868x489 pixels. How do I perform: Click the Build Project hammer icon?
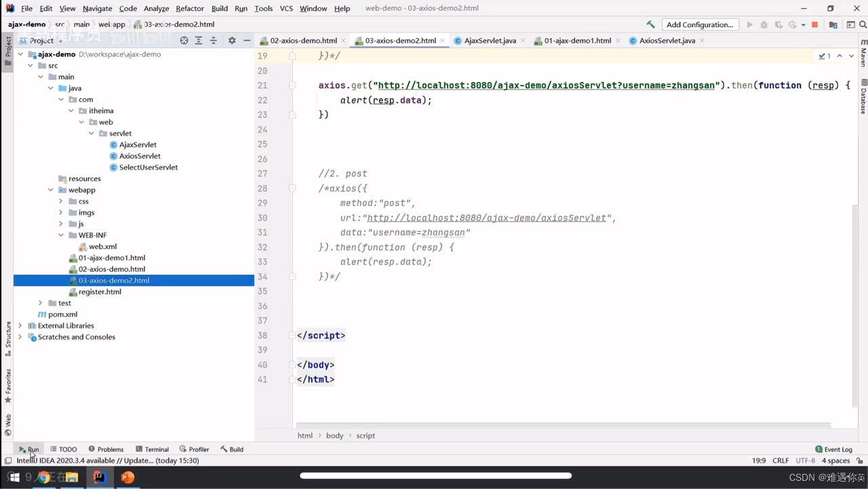650,24
